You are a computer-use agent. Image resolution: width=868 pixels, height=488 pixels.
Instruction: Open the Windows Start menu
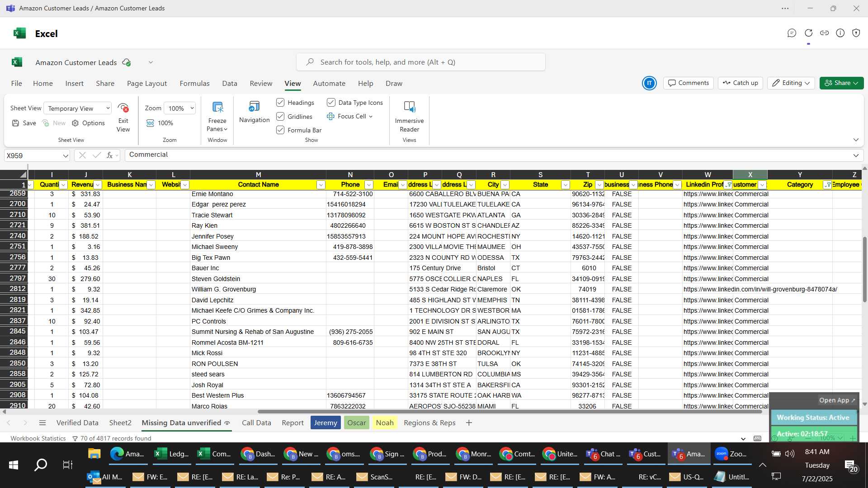[14, 465]
